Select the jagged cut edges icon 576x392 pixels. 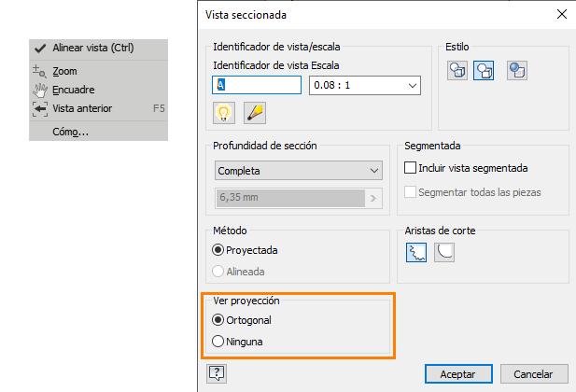[416, 252]
